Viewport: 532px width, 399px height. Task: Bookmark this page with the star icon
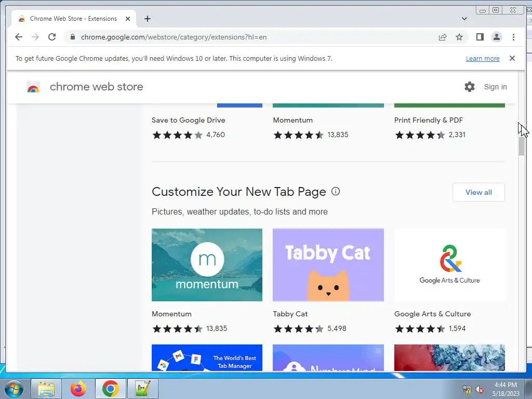(459, 37)
